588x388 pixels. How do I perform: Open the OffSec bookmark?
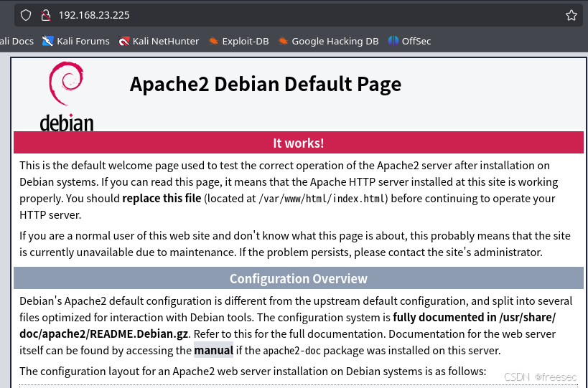click(x=409, y=41)
